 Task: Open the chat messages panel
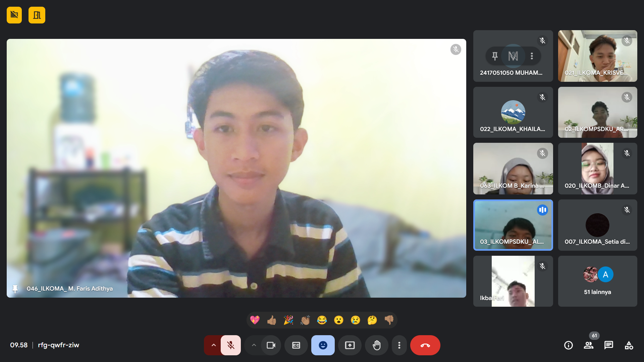pos(608,345)
